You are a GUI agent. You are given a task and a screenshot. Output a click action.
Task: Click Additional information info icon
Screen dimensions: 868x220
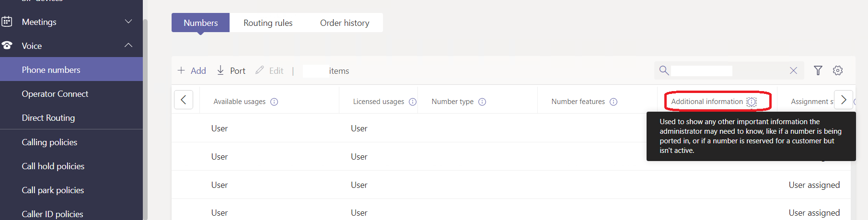pyautogui.click(x=752, y=102)
